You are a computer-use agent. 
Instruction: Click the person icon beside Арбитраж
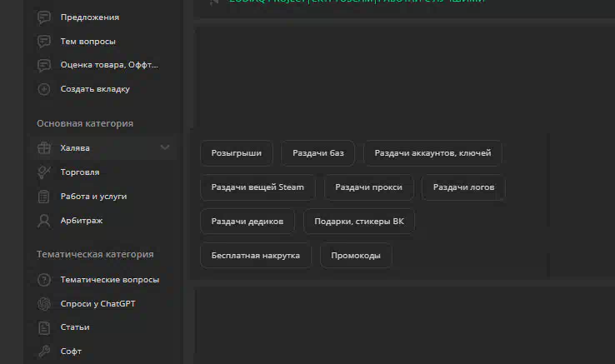click(x=44, y=221)
